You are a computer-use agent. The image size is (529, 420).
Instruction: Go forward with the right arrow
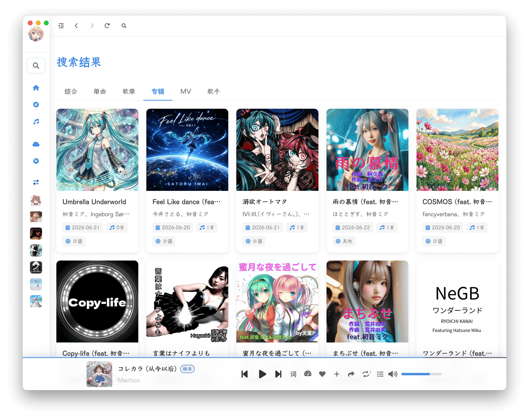click(x=92, y=26)
